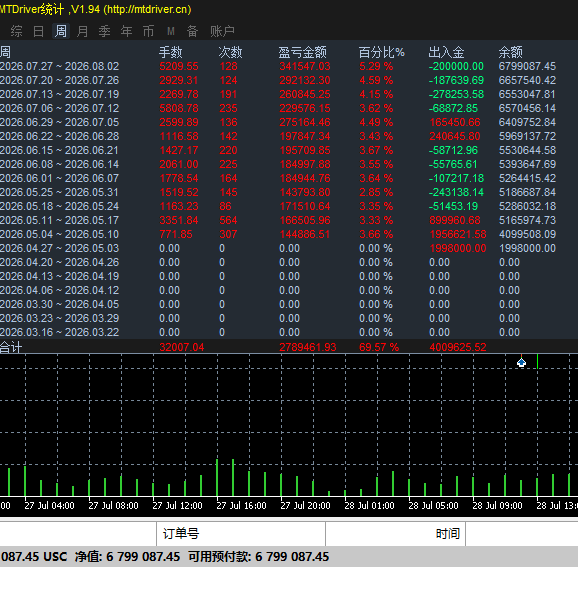Click the 27 Jul 16:00 time label
The height and width of the screenshot is (605, 578).
[242, 505]
